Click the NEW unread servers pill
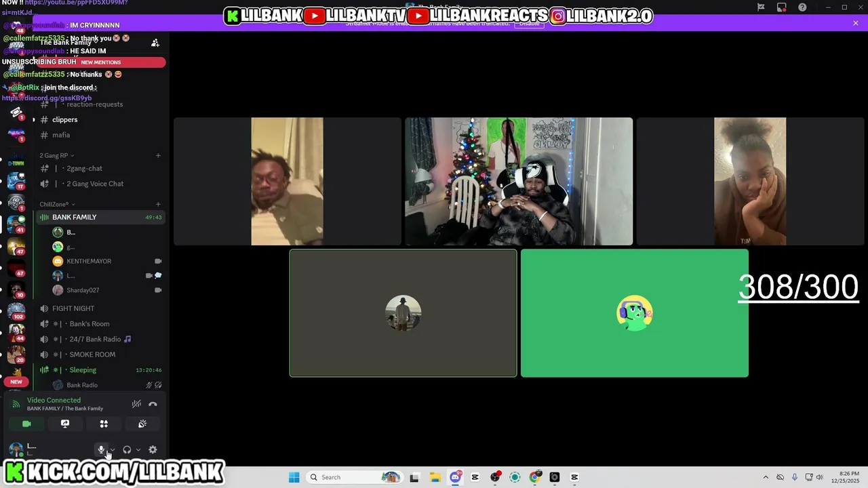This screenshot has width=868, height=488. (16, 382)
